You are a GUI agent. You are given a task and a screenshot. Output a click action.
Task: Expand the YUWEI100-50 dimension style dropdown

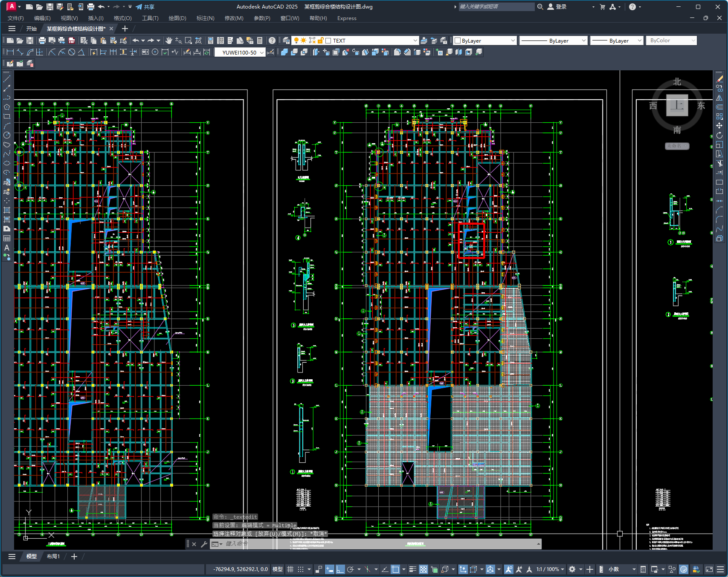pyautogui.click(x=261, y=52)
